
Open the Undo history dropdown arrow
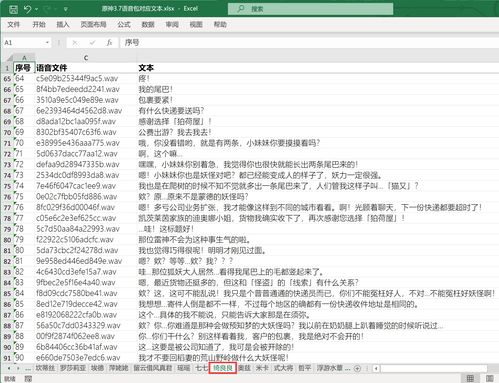(36, 9)
